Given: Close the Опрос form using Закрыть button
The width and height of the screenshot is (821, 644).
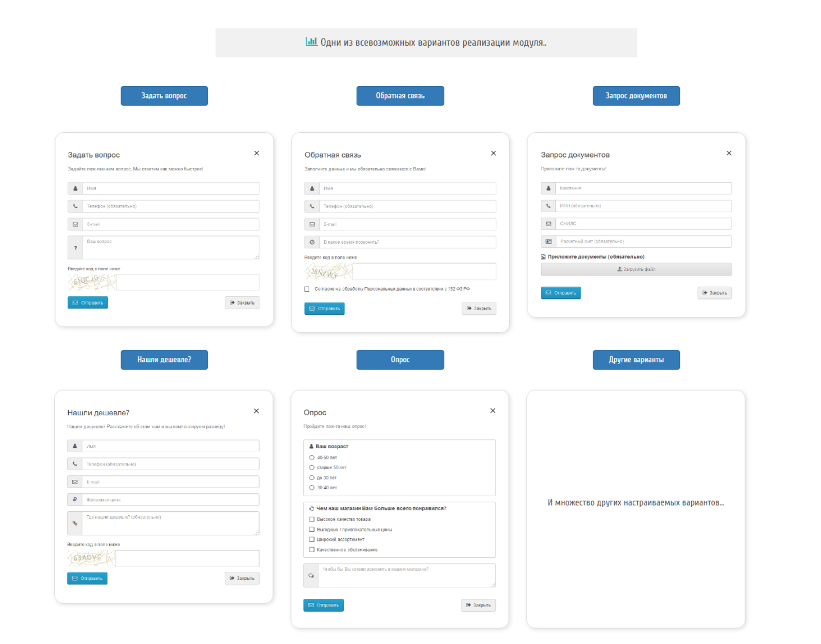Looking at the screenshot, I should [x=478, y=605].
